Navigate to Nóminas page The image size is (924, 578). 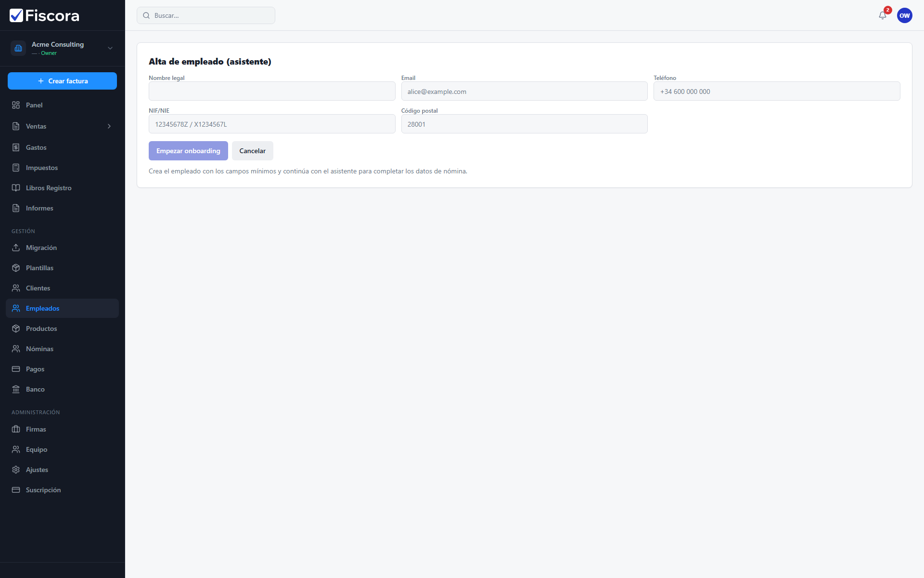pos(62,349)
